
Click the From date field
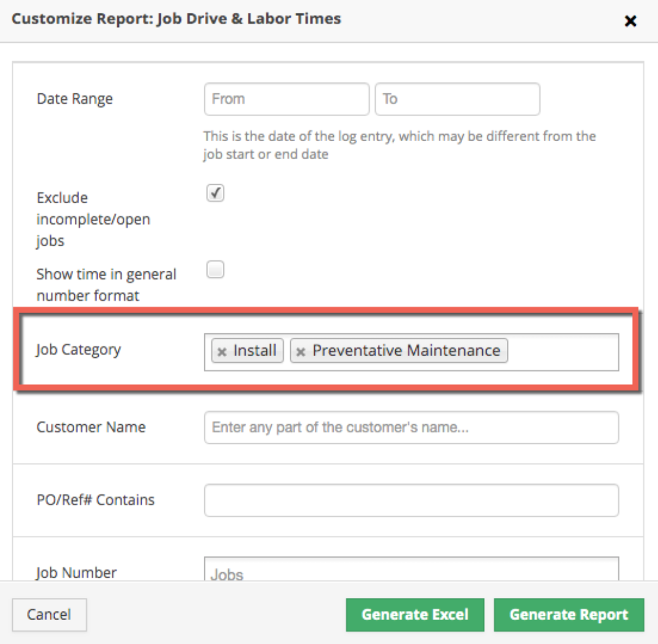(287, 99)
